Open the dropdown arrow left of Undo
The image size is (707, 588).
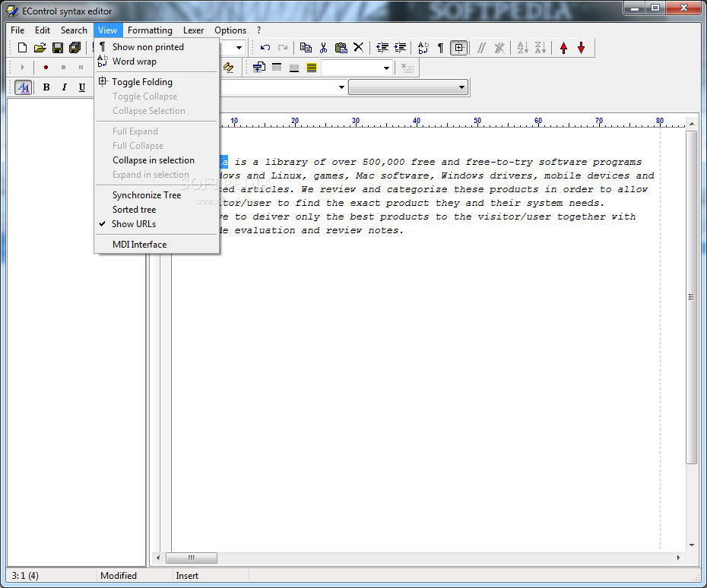pos(239,47)
